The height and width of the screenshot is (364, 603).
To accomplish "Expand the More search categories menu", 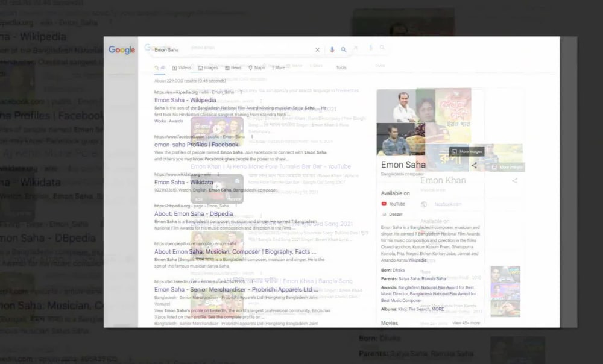I will pyautogui.click(x=279, y=67).
